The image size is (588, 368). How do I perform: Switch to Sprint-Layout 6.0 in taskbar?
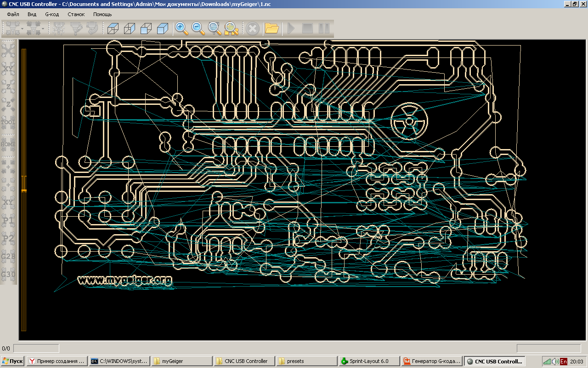coord(368,361)
